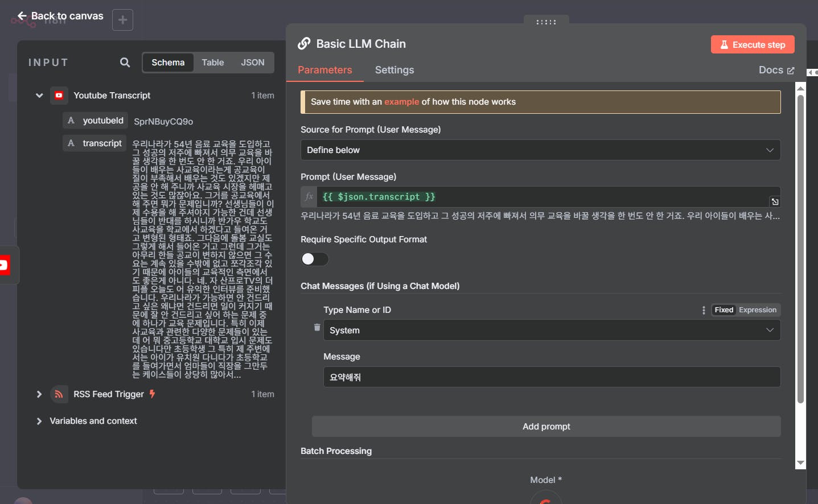
Task: Click the Add prompt button
Action: click(x=546, y=427)
